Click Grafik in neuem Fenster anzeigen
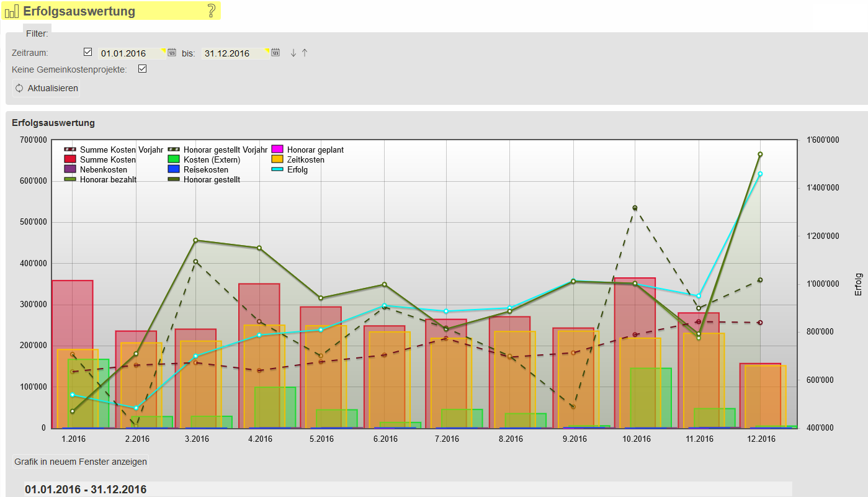Image resolution: width=868 pixels, height=497 pixels. tap(81, 462)
